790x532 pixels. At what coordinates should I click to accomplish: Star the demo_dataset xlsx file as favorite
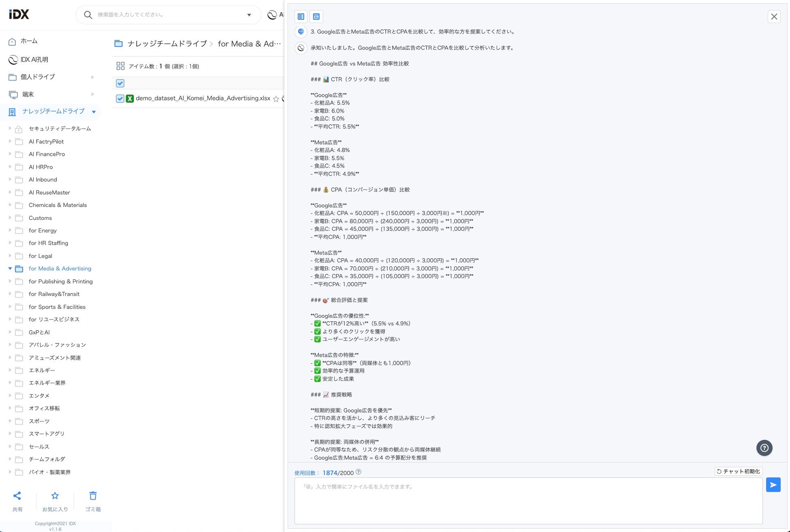pos(276,99)
